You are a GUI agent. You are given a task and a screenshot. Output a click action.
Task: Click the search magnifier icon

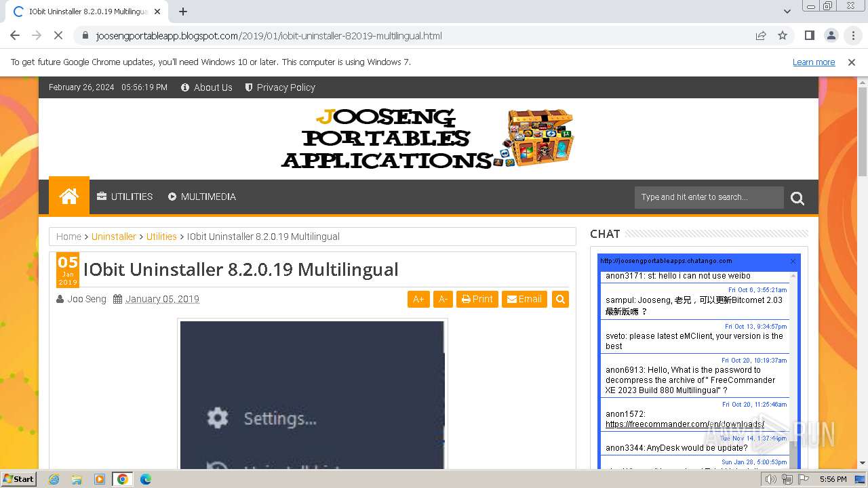click(797, 198)
